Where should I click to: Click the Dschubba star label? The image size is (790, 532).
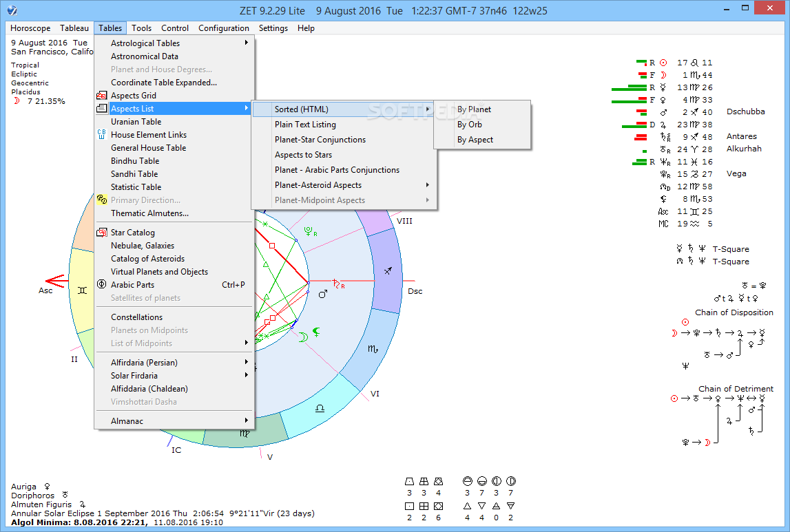[x=746, y=111]
